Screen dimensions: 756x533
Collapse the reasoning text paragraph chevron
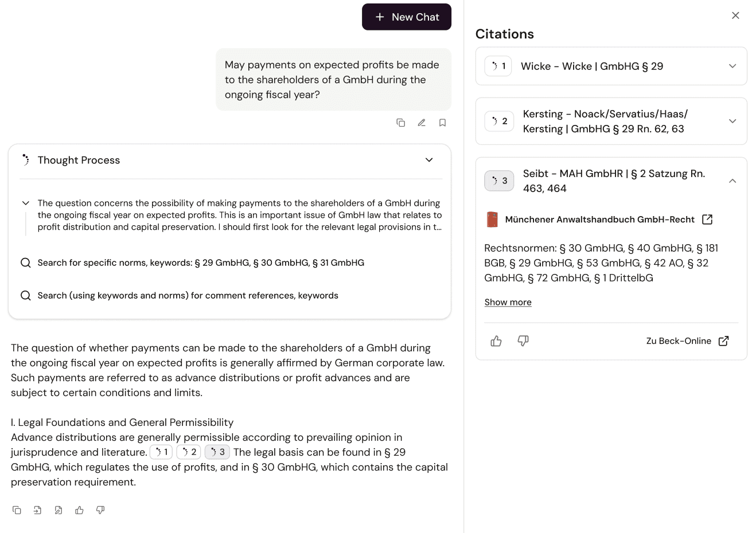[x=25, y=203]
